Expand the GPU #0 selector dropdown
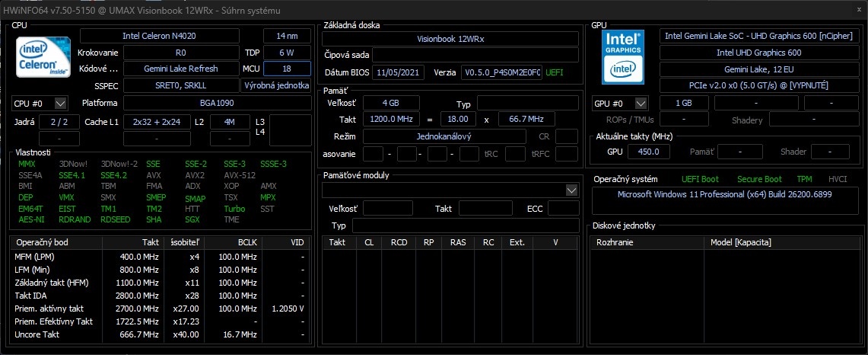The image size is (868, 355). coord(641,103)
